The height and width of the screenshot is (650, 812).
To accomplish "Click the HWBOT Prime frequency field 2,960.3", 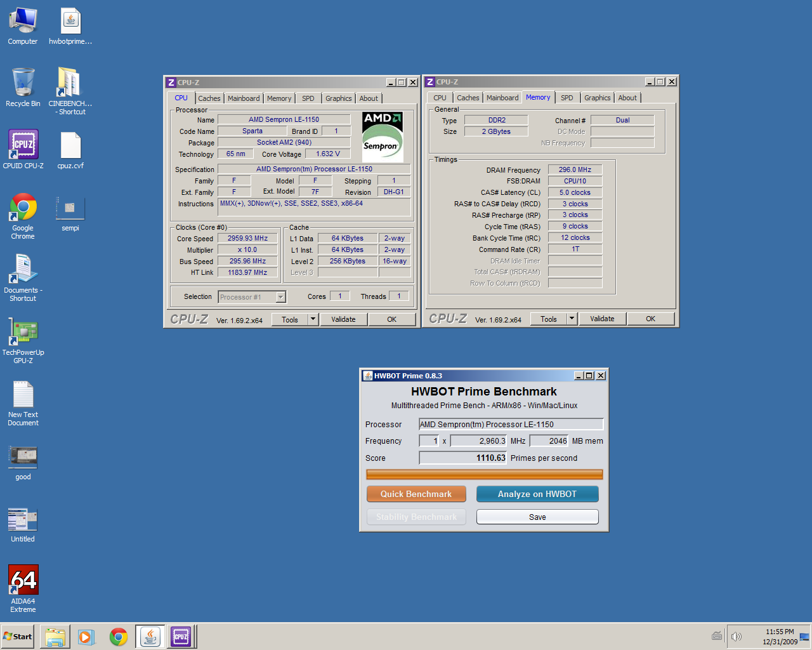I will (478, 441).
